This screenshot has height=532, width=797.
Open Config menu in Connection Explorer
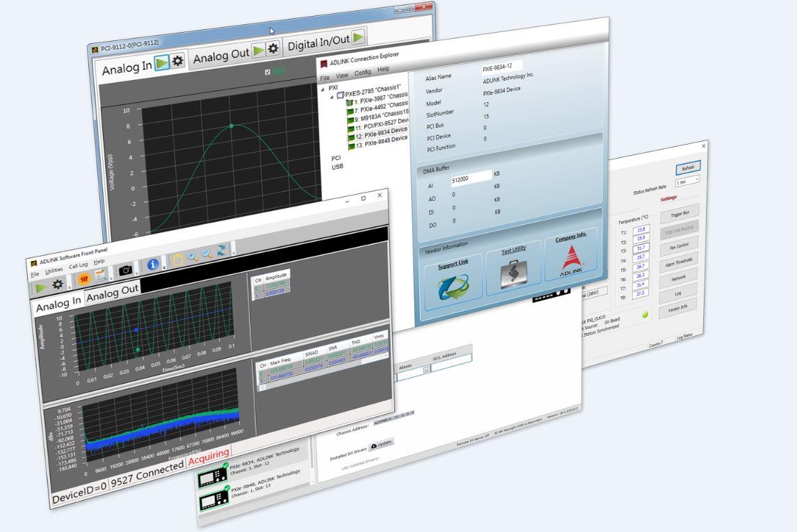click(x=362, y=72)
